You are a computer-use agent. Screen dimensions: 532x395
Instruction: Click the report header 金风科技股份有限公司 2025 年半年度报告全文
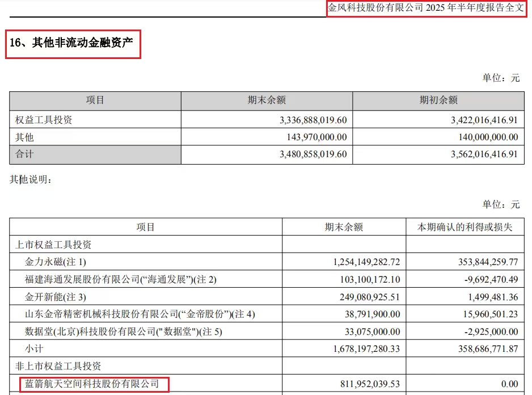(x=425, y=7)
